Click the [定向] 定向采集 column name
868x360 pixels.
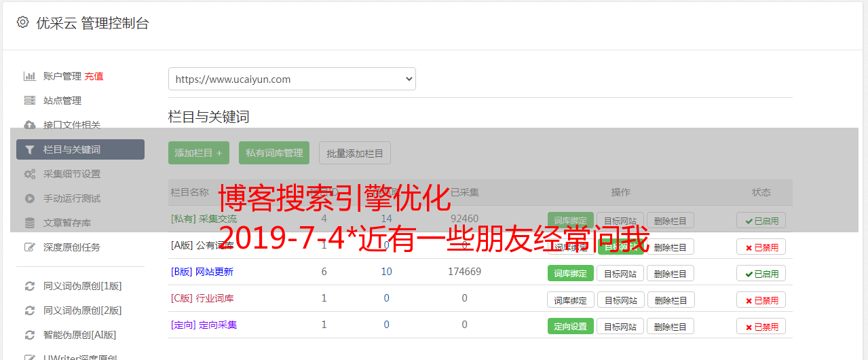pos(204,325)
